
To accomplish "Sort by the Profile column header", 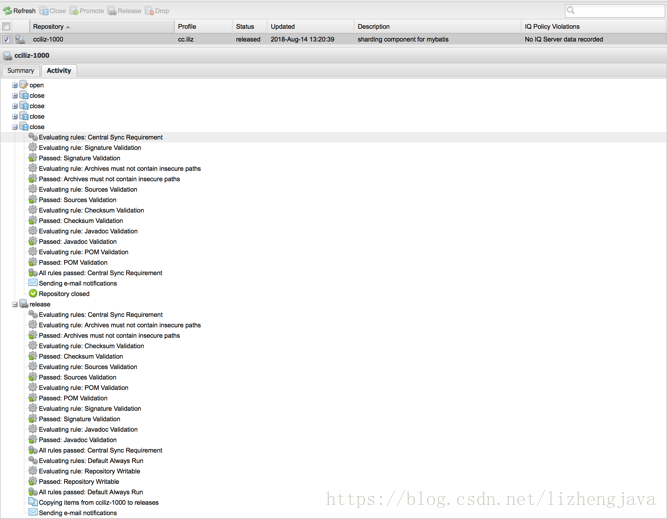I will click(203, 26).
